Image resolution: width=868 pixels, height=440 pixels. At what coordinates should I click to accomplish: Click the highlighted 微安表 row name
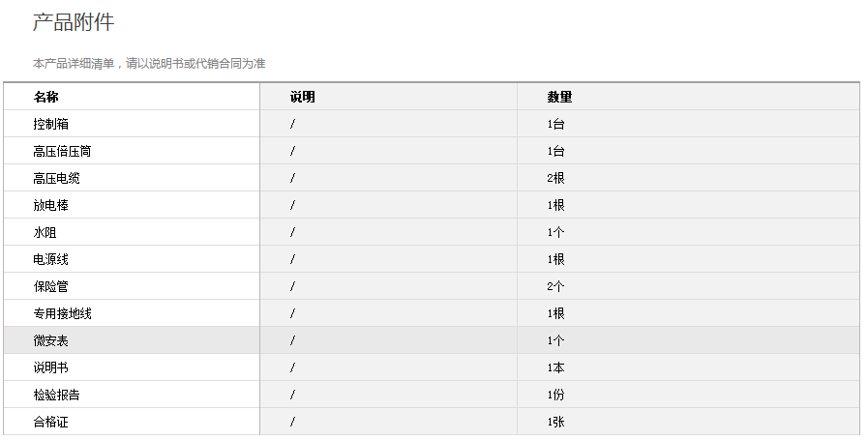click(50, 340)
